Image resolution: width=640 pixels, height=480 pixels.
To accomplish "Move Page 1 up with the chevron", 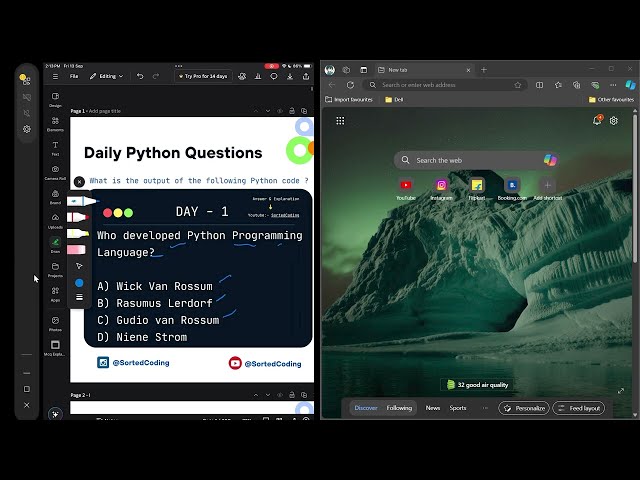I will point(256,111).
